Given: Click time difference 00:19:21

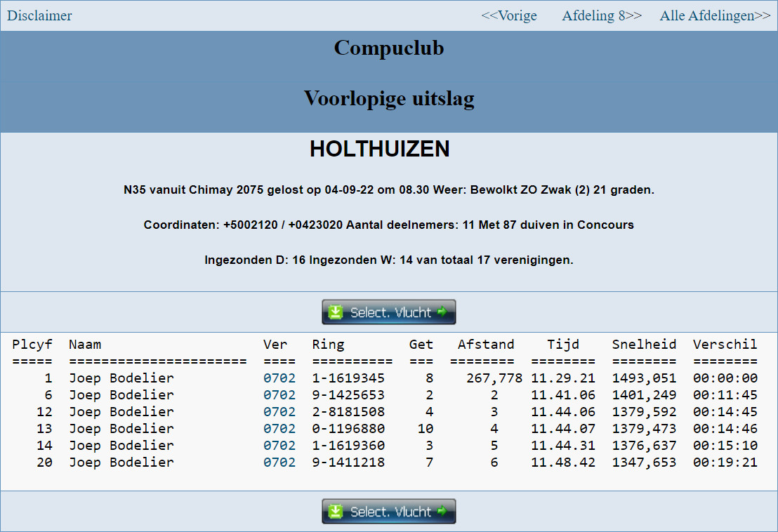Looking at the screenshot, I should [725, 463].
